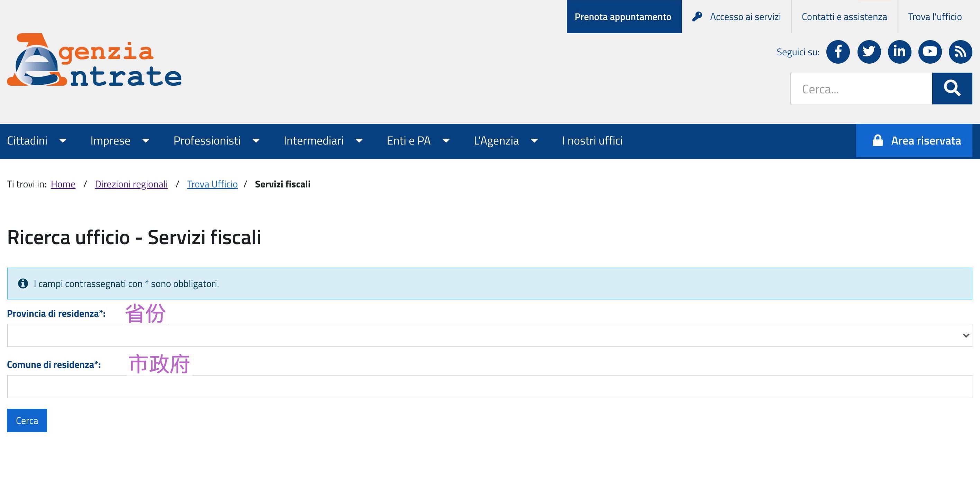Select Cittadini in the navigation bar
980x491 pixels.
tap(27, 141)
